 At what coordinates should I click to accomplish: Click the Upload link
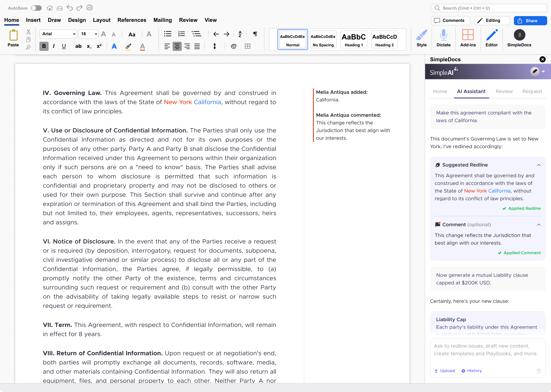click(x=445, y=371)
